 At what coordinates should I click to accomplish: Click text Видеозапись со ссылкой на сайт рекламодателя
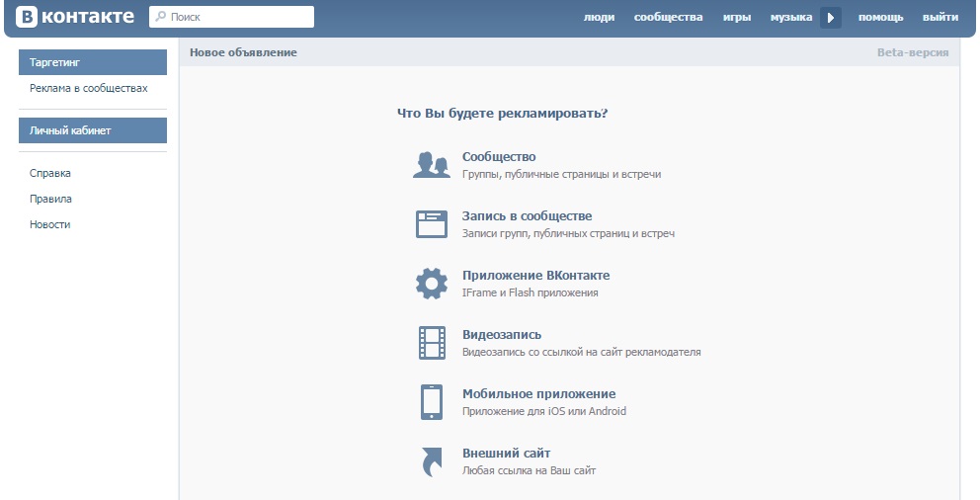click(581, 352)
